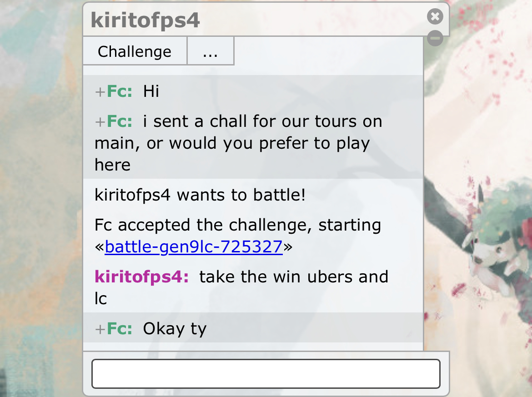Focus the chat message input box

pos(266,374)
